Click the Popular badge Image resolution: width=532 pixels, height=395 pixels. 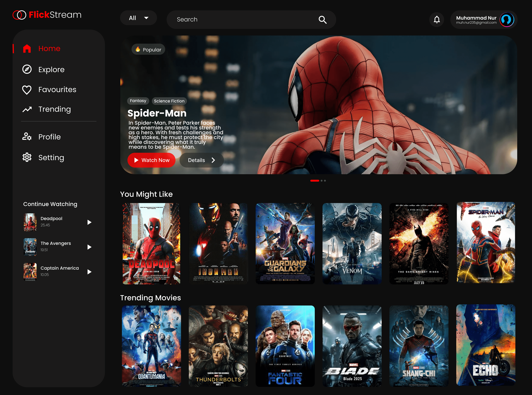pyautogui.click(x=148, y=50)
